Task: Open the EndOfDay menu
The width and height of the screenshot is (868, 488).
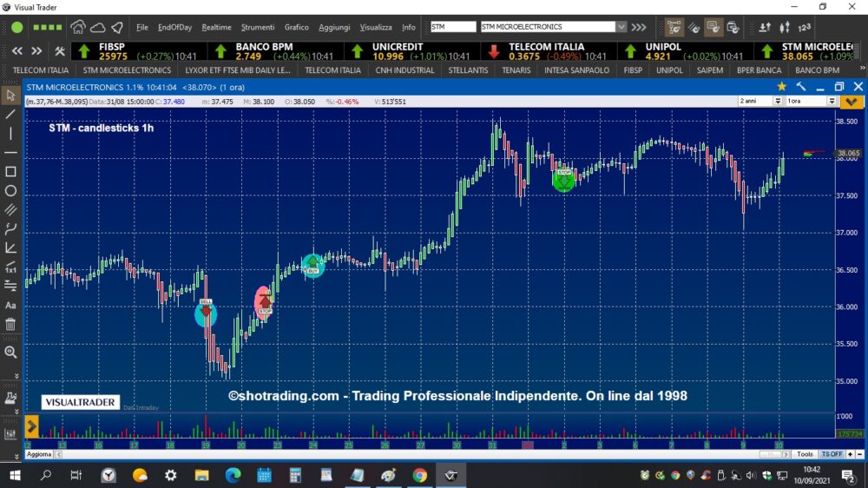Action: 175,27
